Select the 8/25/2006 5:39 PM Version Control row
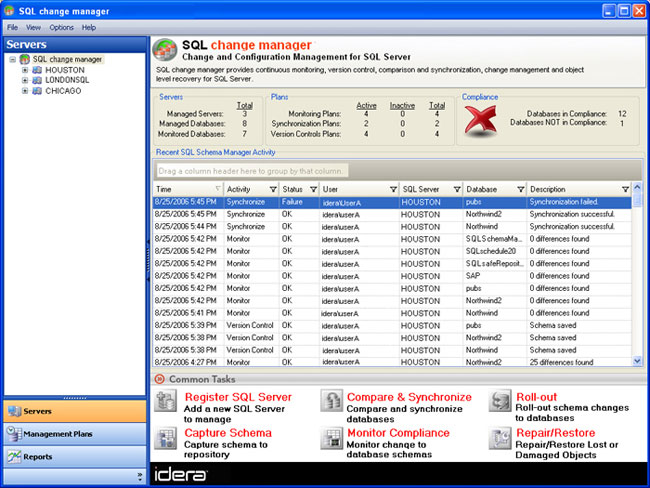650x488 pixels. click(x=392, y=325)
